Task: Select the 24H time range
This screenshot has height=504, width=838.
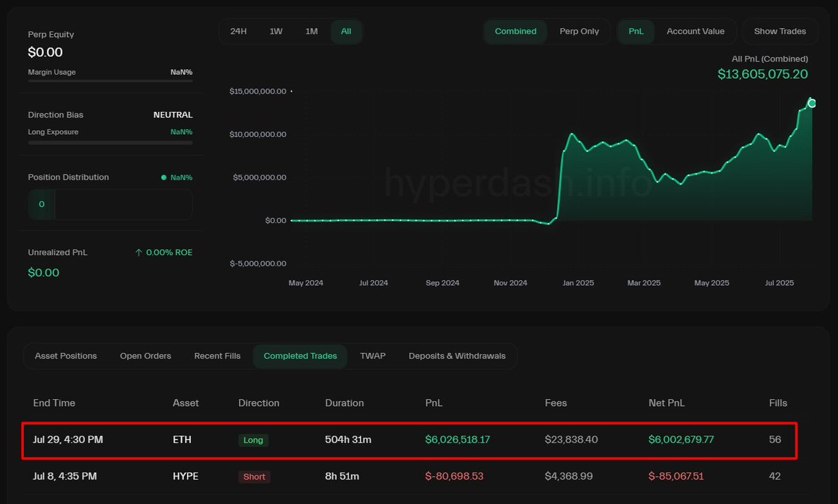Action: point(238,31)
